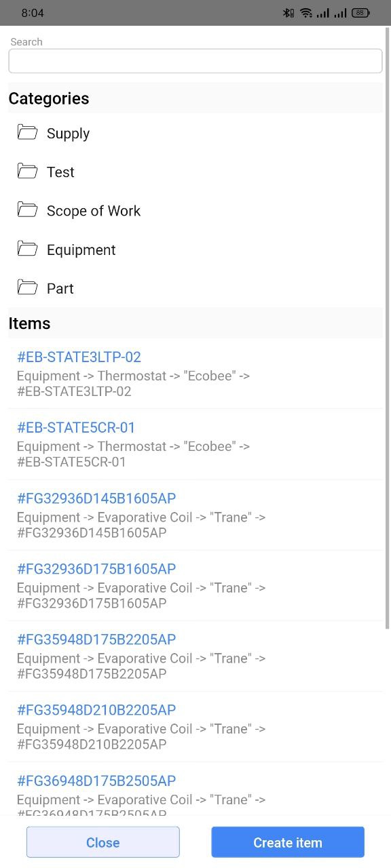Focus the Search input field
The width and height of the screenshot is (391, 868).
195,61
